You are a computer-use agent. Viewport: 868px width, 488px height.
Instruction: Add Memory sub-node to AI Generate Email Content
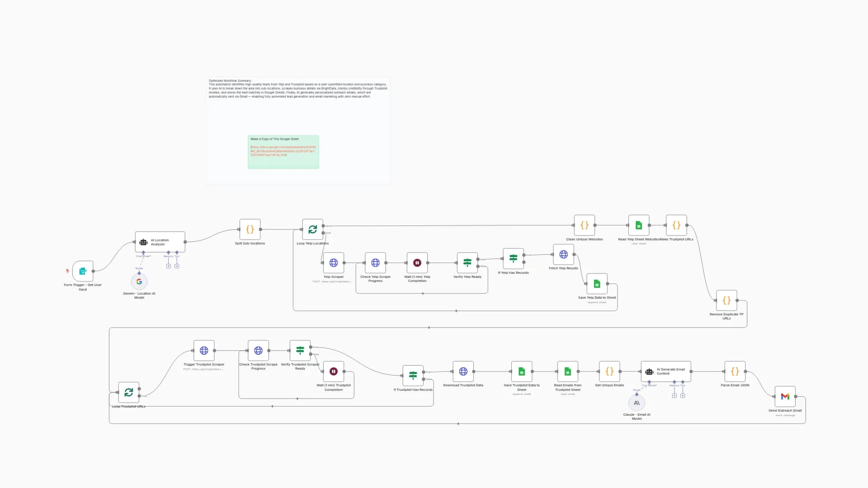(675, 396)
